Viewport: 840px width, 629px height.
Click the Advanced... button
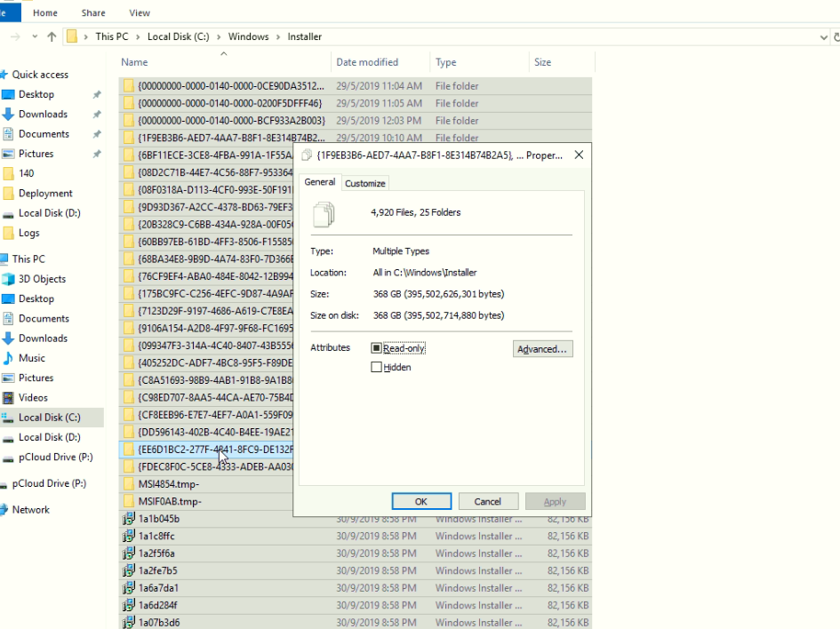pyautogui.click(x=542, y=349)
